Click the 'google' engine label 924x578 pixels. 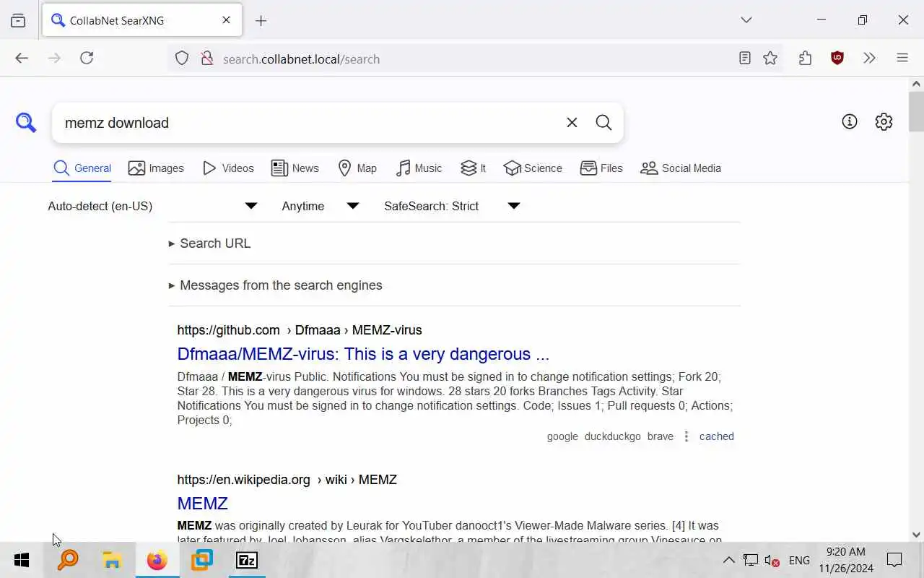[562, 436]
